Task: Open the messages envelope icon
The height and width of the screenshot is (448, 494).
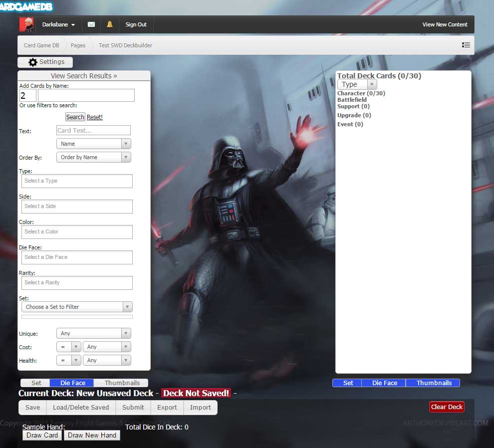Action: [x=91, y=24]
